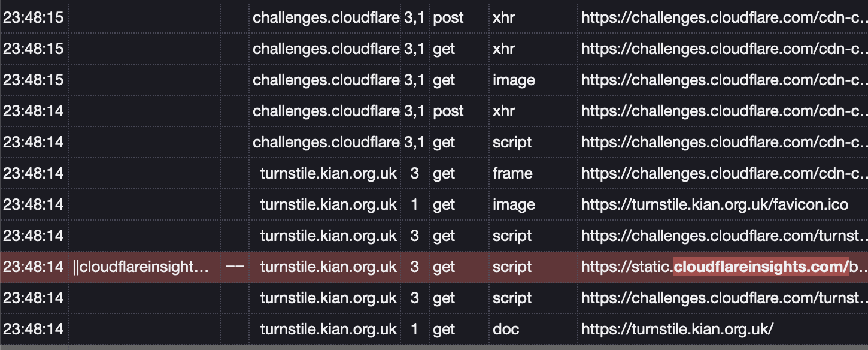Select the highlighted cloudflareinsights blocked request row
This screenshot has width=868, height=350.
419,267
